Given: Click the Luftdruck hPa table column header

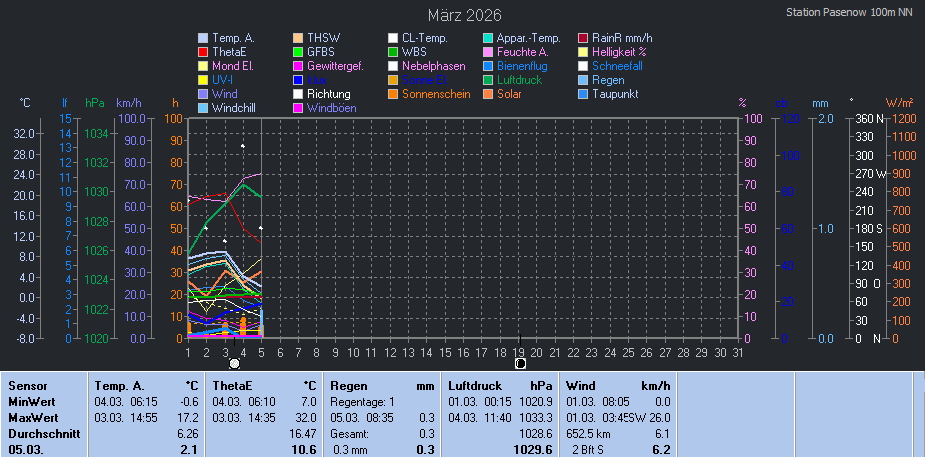Looking at the screenshot, I should [500, 385].
